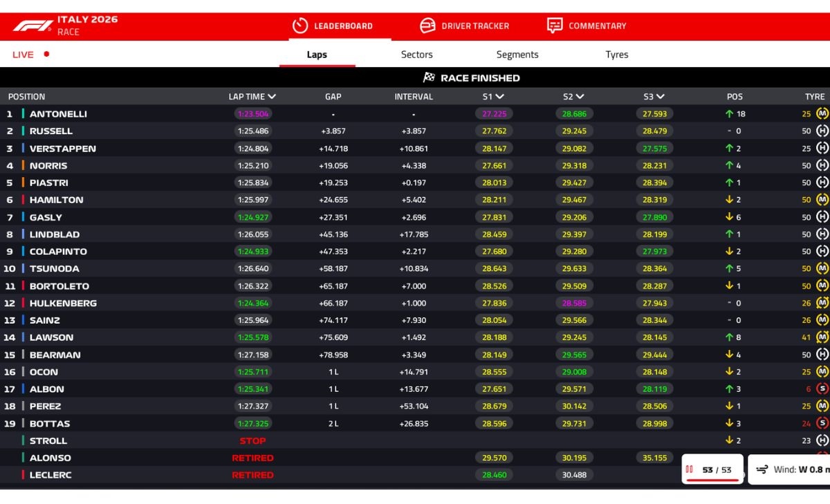Click the LIVE label
Image resolution: width=830 pixels, height=504 pixels.
coord(23,55)
